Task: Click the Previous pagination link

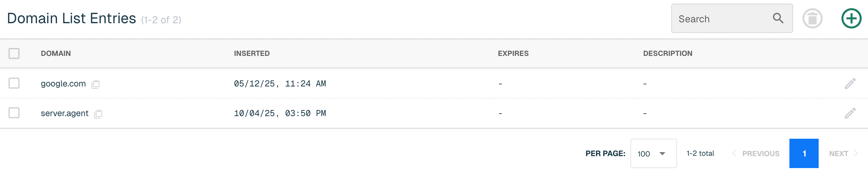Action: 756,154
